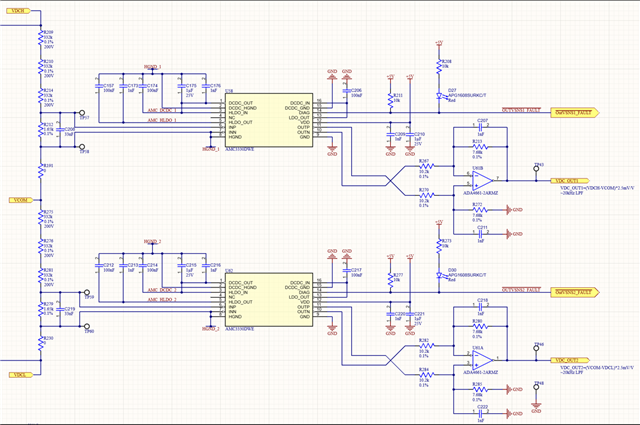Select LED D30 symbol
The image size is (640, 425).
[x=439, y=276]
